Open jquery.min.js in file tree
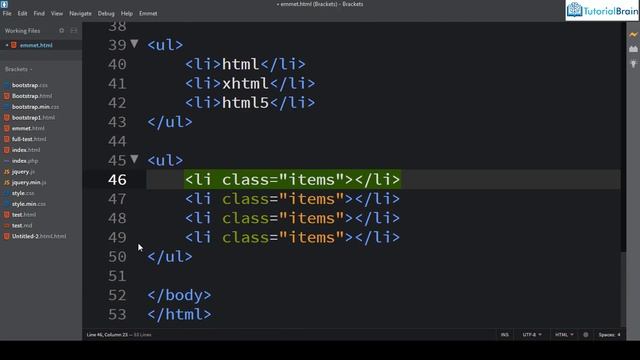The width and height of the screenshot is (640, 360). pyautogui.click(x=29, y=182)
